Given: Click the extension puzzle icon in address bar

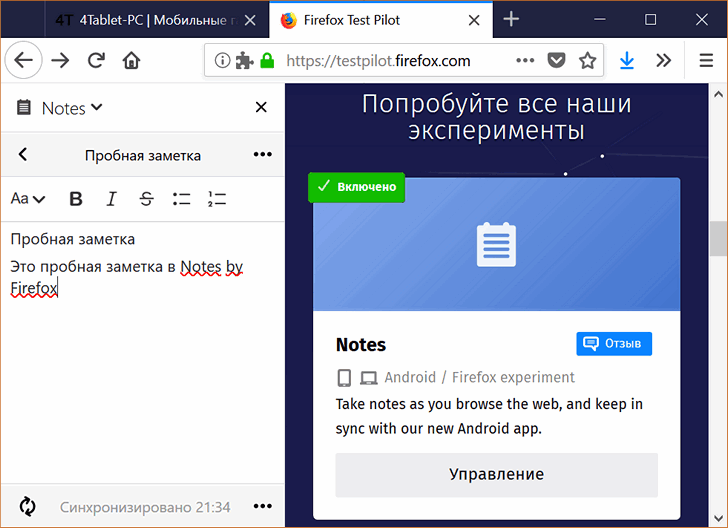Looking at the screenshot, I should click(245, 60).
